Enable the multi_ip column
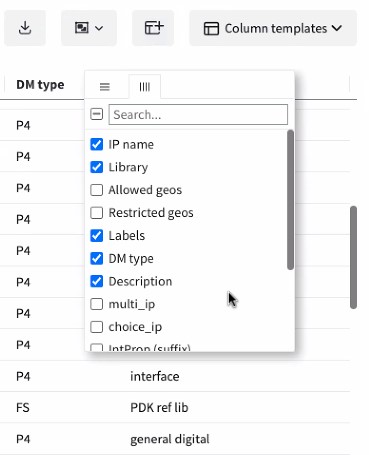Screen dimensions: 369x455 point(97,304)
